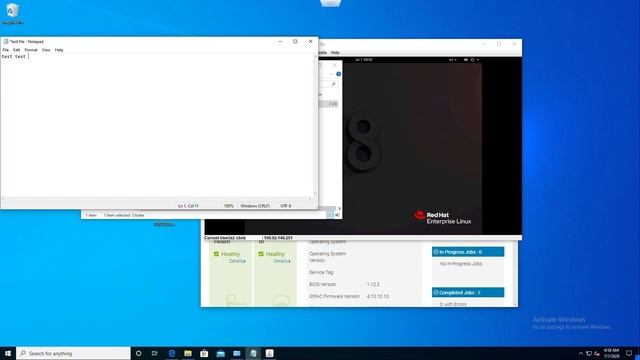Click the UTF-8 encoding in Notepad status bar
640x360 pixels.
(286, 206)
